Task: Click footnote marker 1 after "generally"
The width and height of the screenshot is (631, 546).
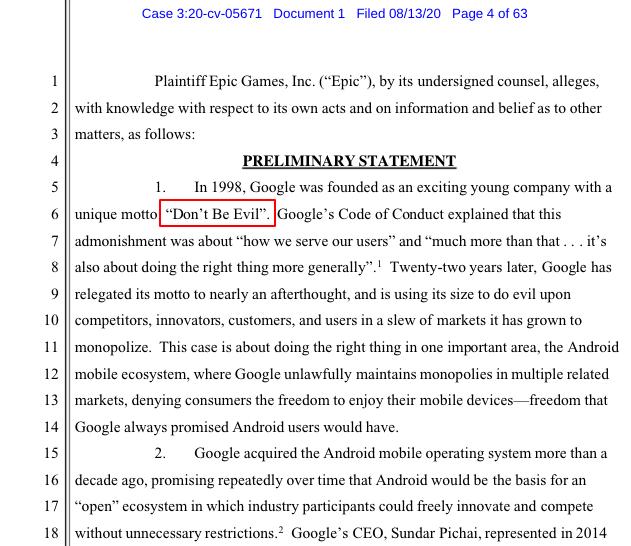Action: point(379,264)
